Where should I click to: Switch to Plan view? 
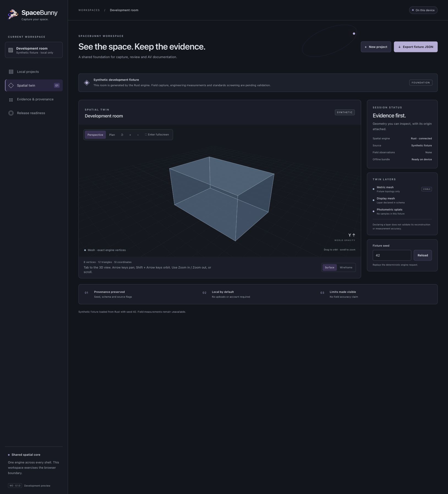112,135
